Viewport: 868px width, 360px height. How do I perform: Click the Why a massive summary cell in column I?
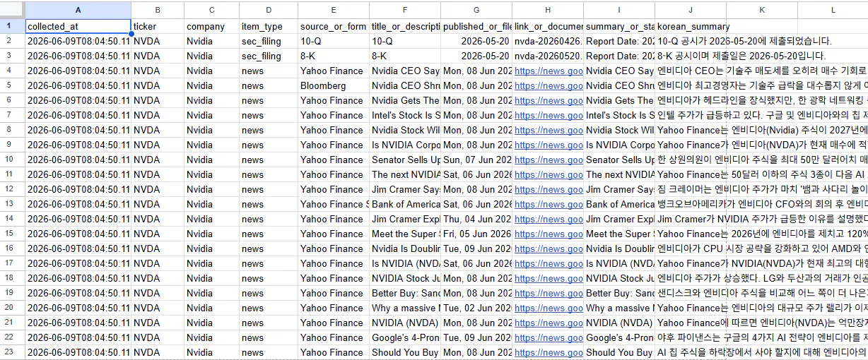tap(619, 308)
